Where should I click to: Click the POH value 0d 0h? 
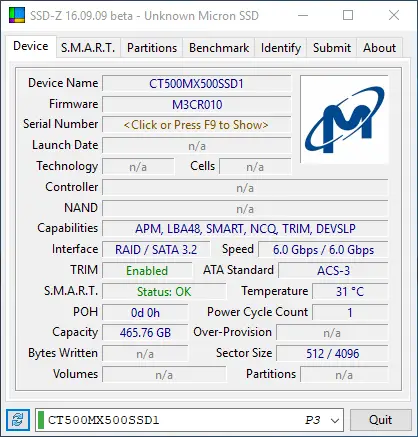tap(145, 313)
